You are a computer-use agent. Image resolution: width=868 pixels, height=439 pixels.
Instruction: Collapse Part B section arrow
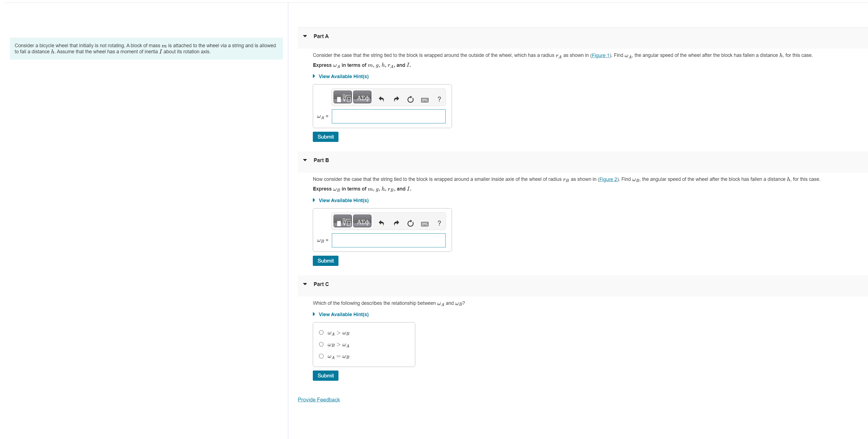[305, 160]
